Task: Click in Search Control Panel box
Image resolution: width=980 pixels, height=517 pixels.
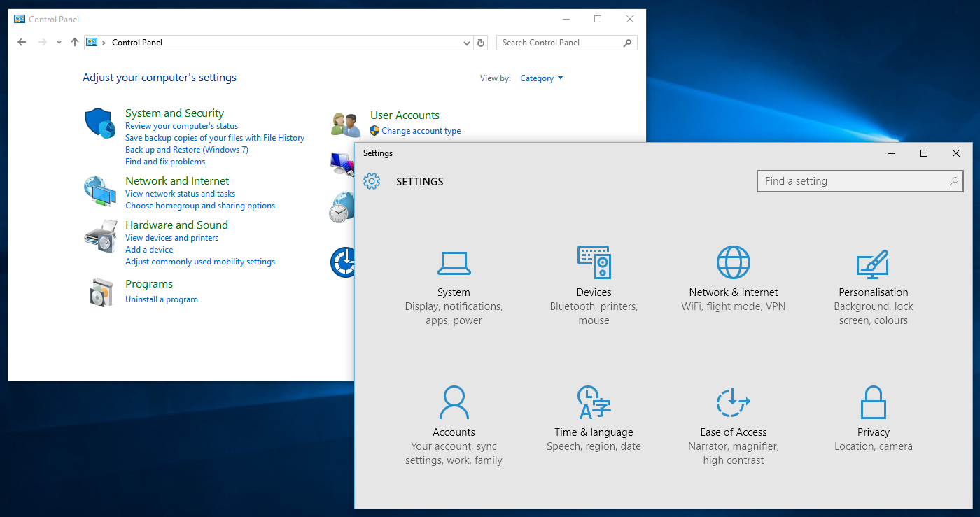Action: pos(567,43)
